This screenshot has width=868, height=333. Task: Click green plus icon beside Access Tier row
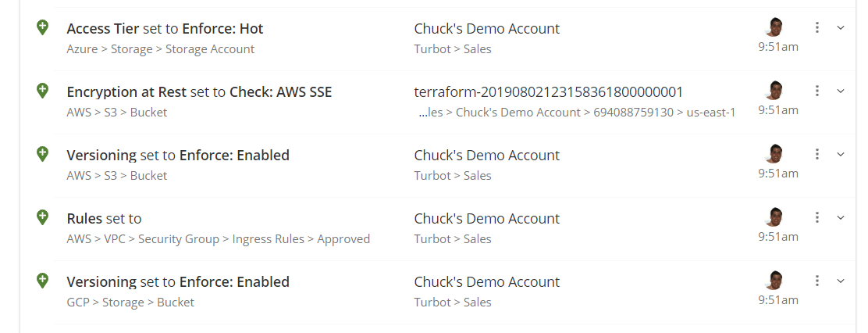[x=43, y=27]
